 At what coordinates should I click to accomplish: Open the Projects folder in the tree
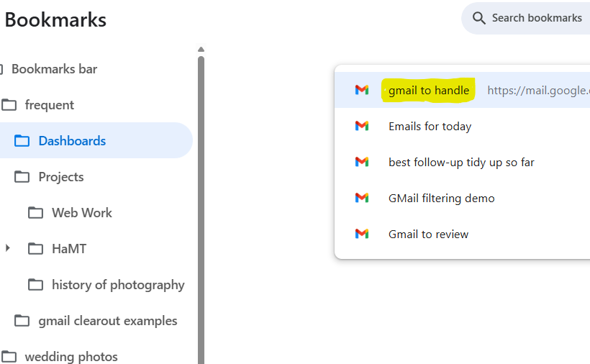[60, 177]
